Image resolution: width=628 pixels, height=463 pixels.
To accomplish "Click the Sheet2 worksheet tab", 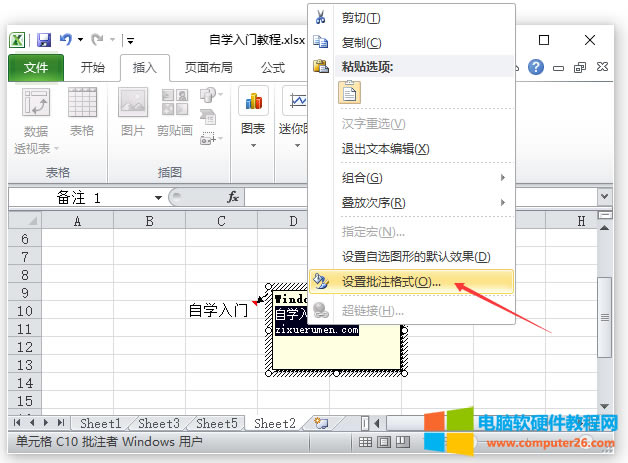I will pos(275,423).
